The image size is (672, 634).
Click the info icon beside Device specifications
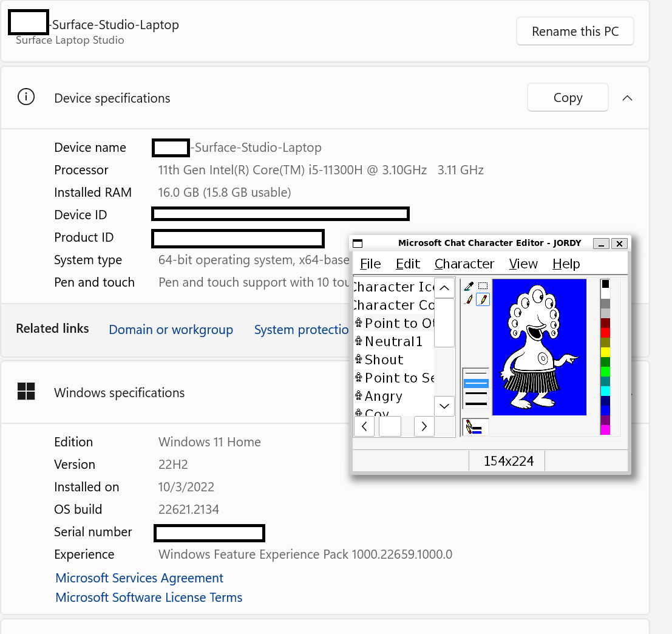26,97
